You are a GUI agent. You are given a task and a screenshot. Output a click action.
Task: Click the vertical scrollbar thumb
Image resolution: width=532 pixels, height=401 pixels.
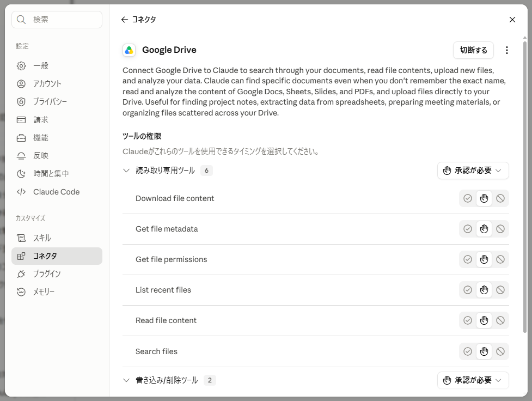pyautogui.click(x=525, y=187)
